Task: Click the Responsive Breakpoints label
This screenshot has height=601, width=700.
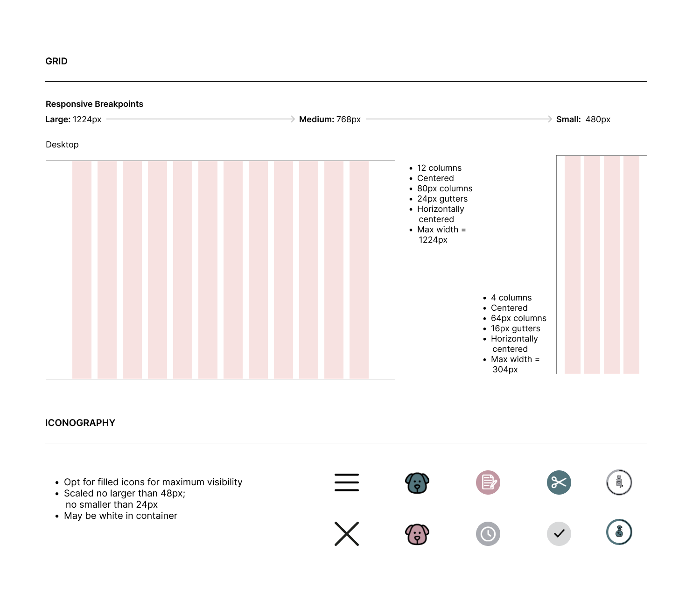Action: coord(94,104)
